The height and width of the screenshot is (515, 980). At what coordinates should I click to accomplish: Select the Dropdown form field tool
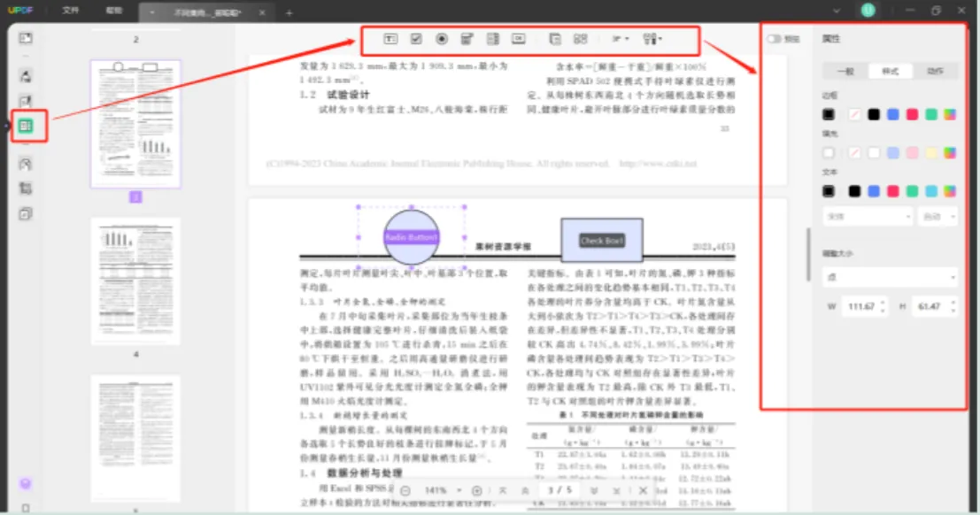(467, 39)
